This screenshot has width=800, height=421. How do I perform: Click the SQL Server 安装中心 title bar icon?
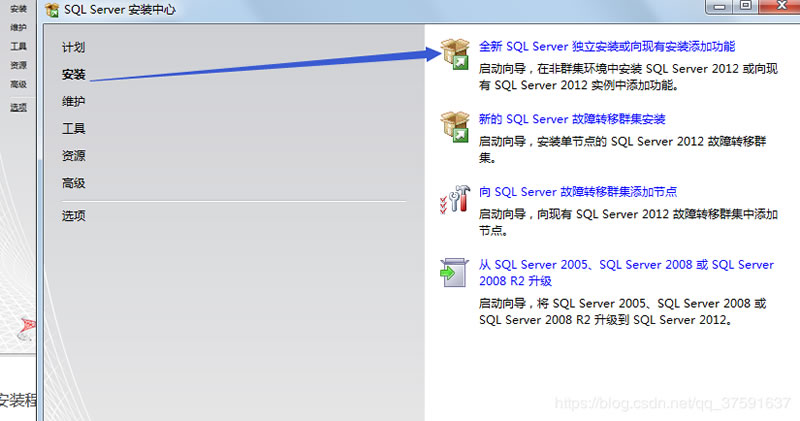point(51,10)
